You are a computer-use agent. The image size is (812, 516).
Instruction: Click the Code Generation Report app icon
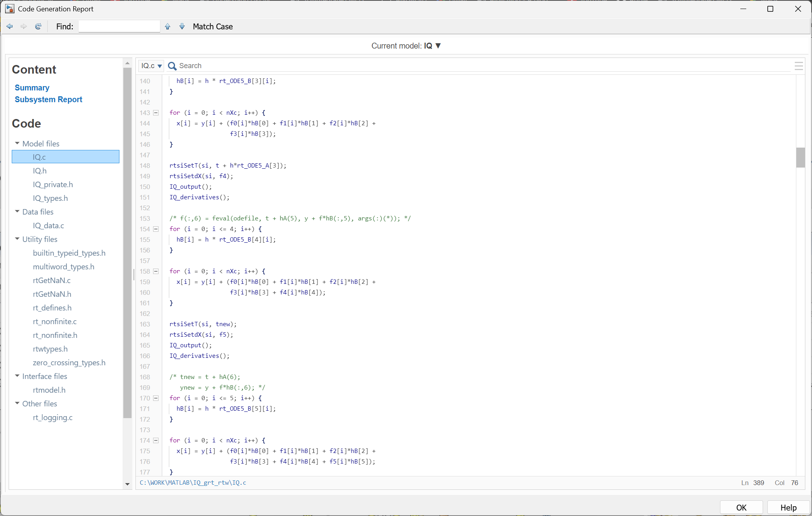coord(10,9)
